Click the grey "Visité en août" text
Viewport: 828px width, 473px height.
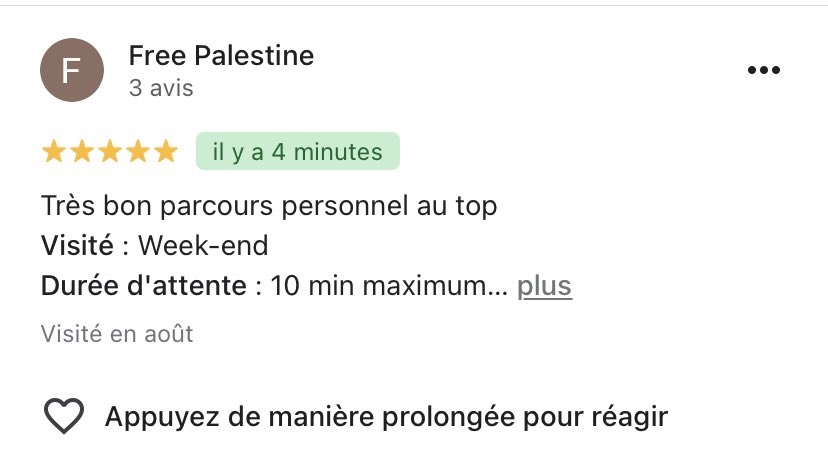[117, 334]
